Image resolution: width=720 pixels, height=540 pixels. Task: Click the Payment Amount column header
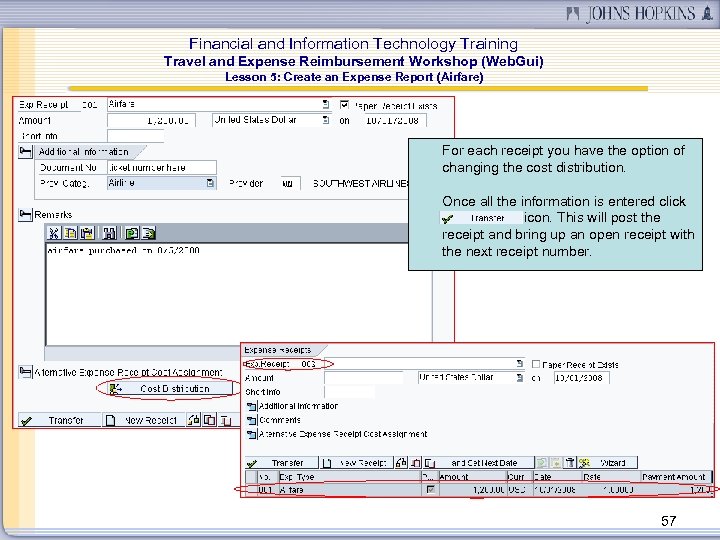(x=675, y=477)
